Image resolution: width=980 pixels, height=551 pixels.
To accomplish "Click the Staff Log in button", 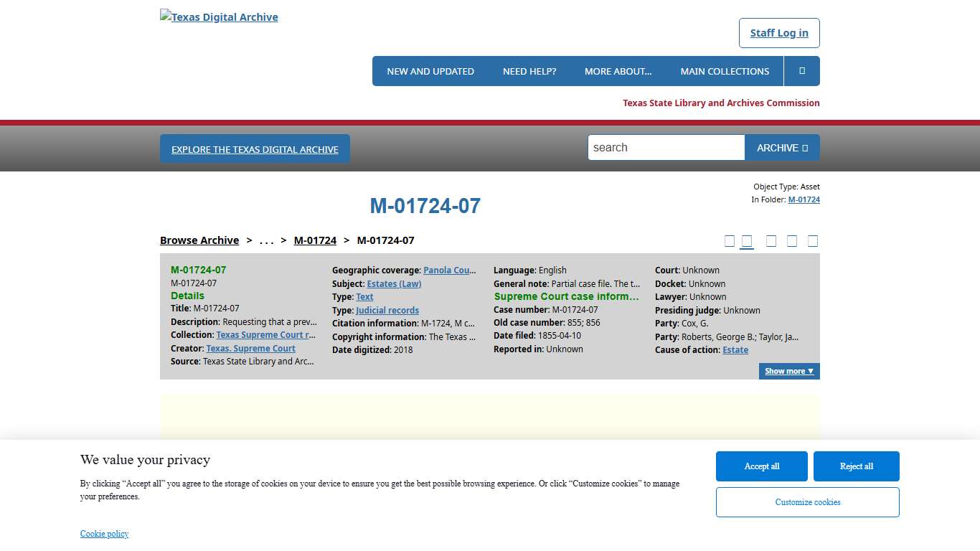I will 778,33.
